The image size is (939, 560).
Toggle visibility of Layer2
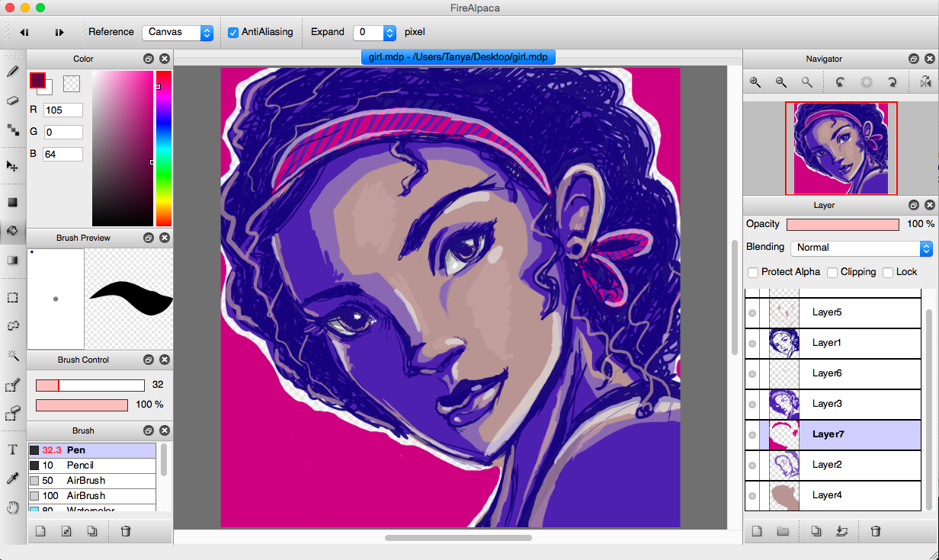click(x=752, y=466)
